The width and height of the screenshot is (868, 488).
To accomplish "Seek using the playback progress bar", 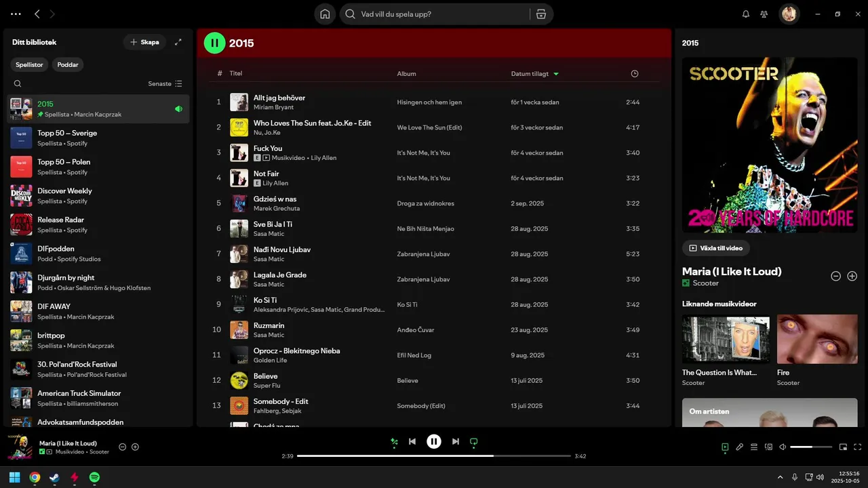I will click(434, 456).
